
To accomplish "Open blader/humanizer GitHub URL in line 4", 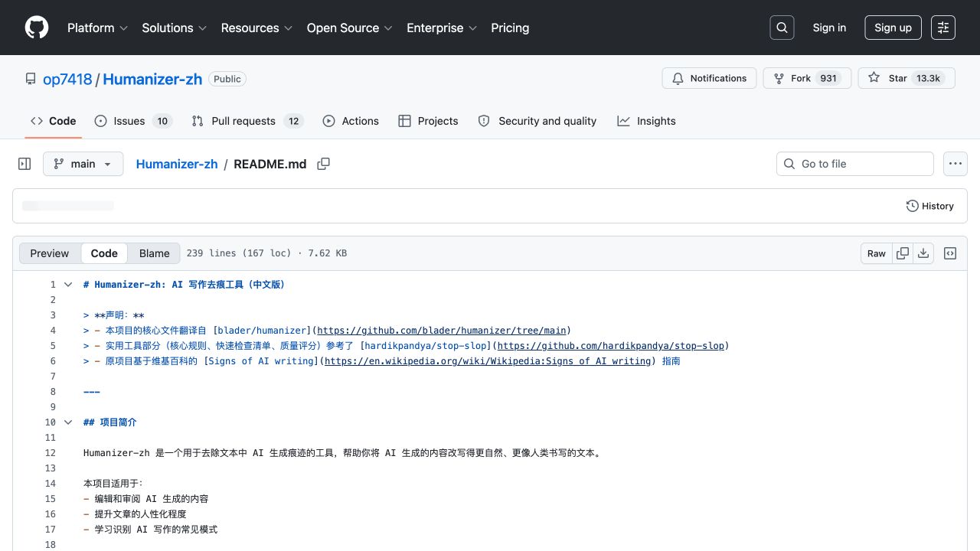I will 442,331.
